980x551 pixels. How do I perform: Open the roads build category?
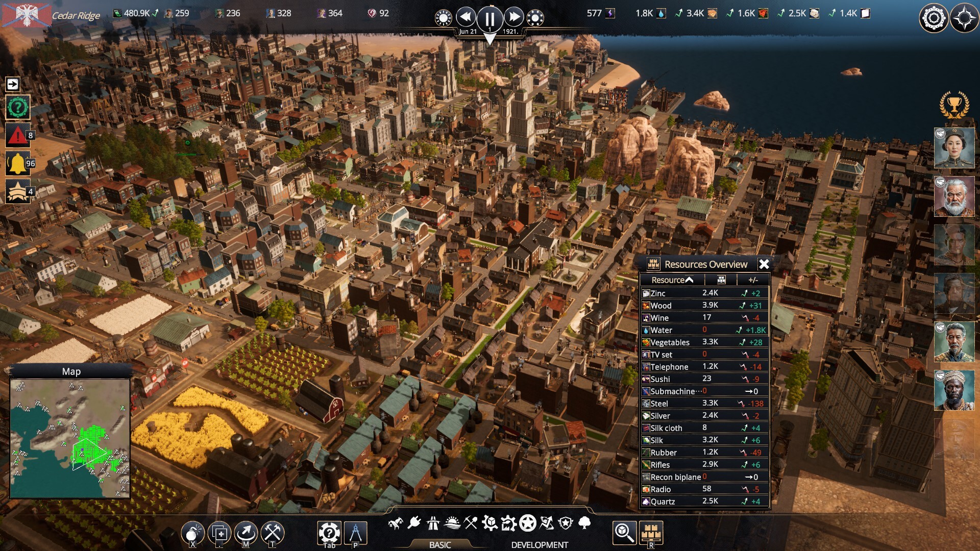click(x=433, y=523)
